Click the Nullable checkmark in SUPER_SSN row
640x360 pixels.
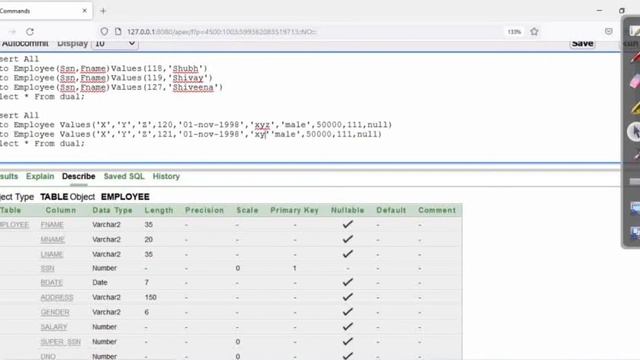point(348,341)
